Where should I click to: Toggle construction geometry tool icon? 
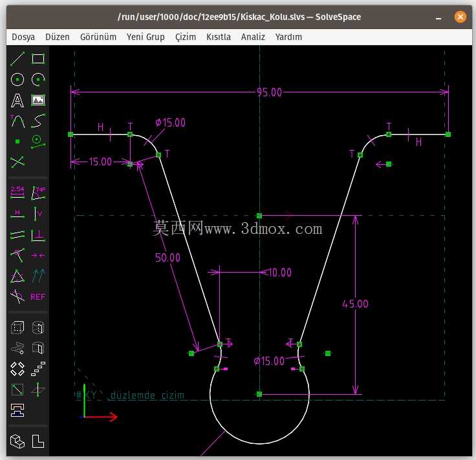[38, 141]
